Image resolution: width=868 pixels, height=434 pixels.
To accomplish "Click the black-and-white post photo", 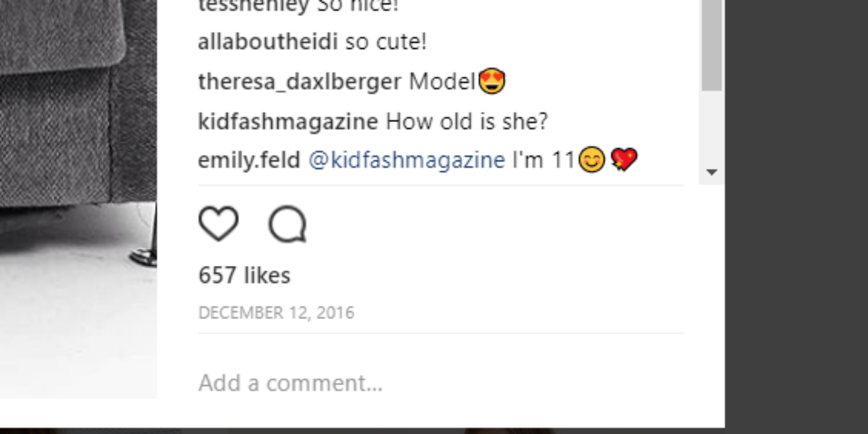I will point(76,170).
